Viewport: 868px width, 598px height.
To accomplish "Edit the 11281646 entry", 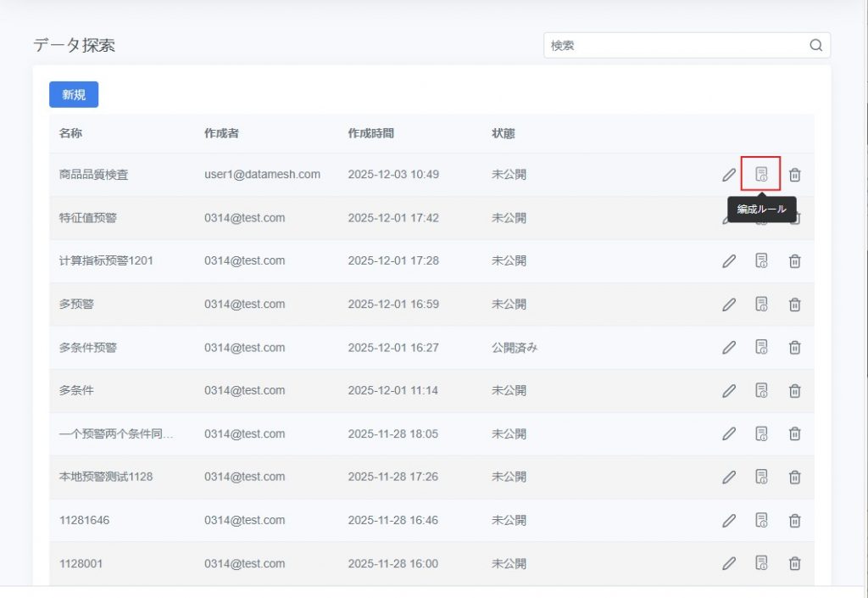I will (729, 520).
